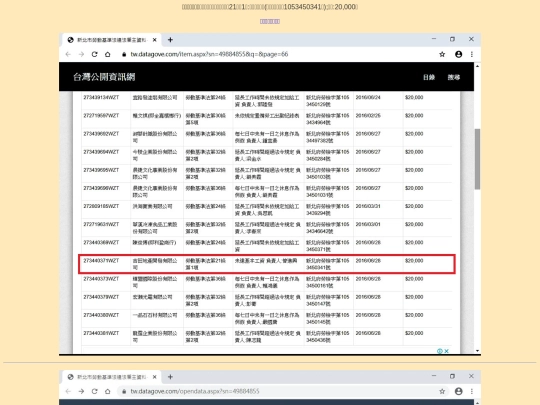Click the date cell 2016/03/01
Image resolution: width=540 pixels, height=405 pixels.
(368, 225)
